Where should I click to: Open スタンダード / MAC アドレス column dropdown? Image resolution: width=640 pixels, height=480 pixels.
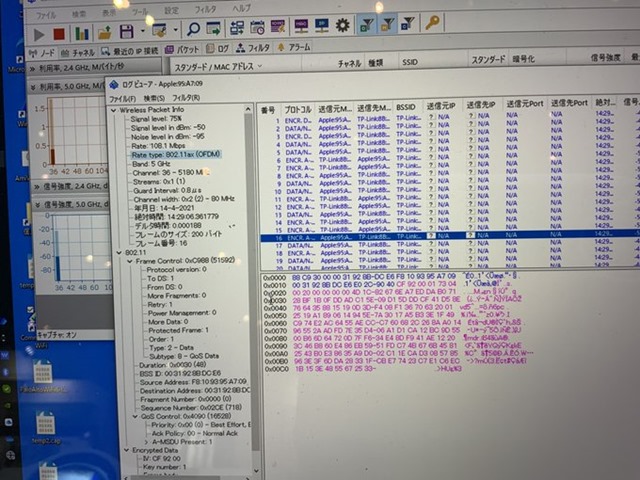(x=260, y=66)
